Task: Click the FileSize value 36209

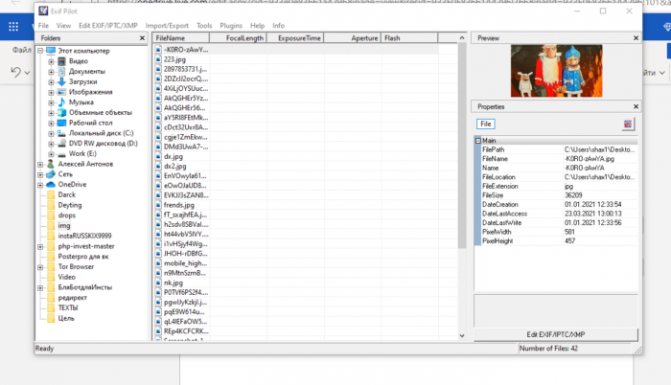Action: click(x=573, y=195)
